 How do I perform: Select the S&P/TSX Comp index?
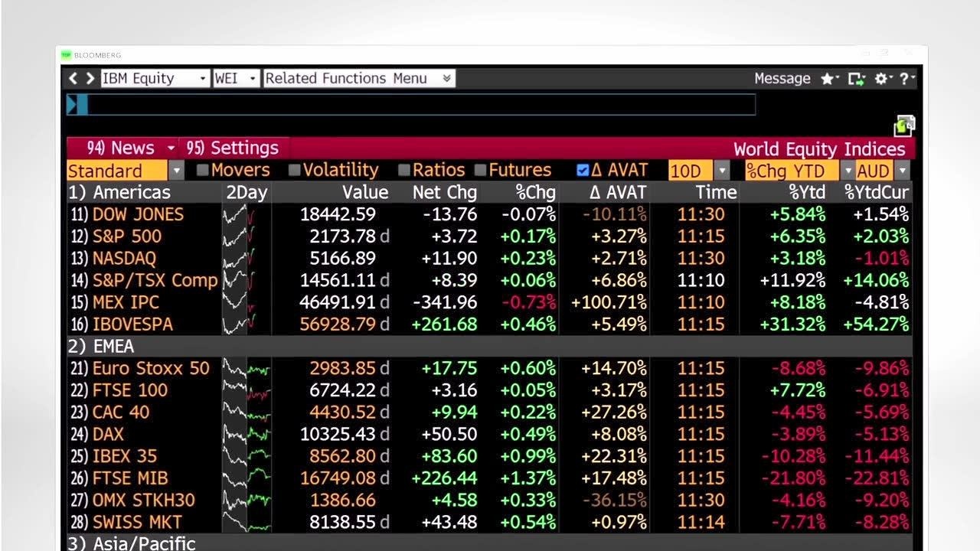point(155,280)
